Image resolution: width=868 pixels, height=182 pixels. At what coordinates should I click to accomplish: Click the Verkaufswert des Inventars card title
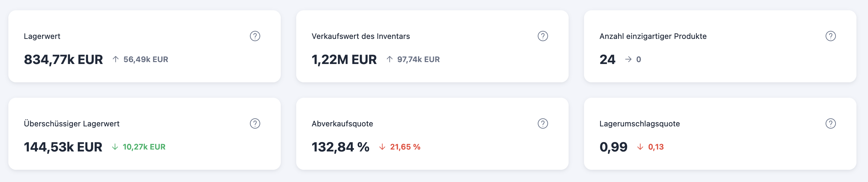click(x=360, y=36)
